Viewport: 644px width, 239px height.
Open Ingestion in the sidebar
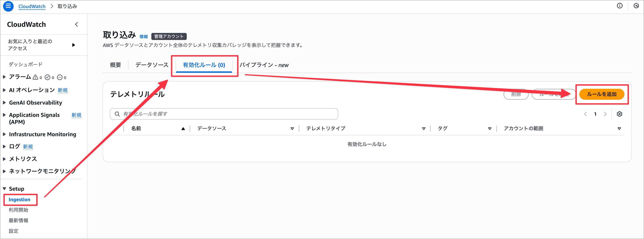point(19,199)
